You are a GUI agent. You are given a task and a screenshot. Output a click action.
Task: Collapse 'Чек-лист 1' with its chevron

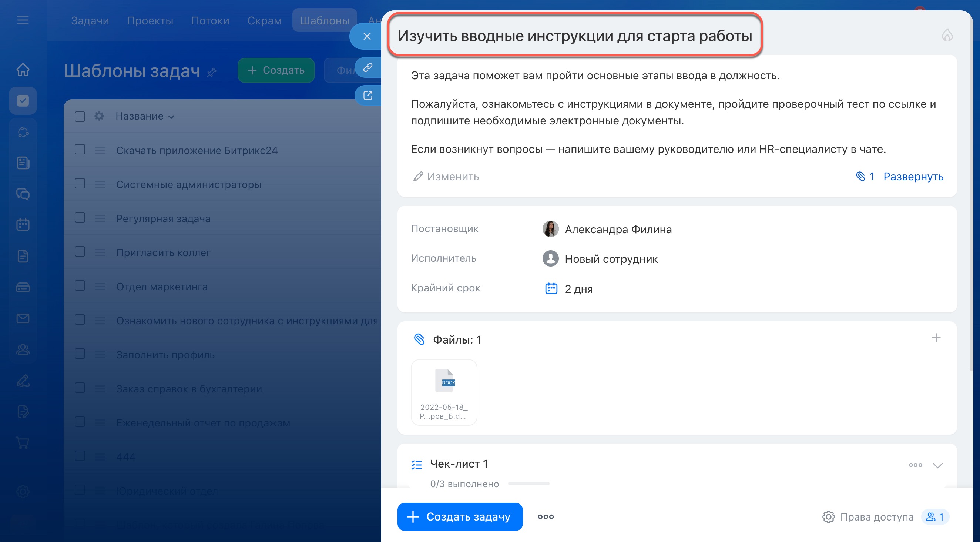938,465
